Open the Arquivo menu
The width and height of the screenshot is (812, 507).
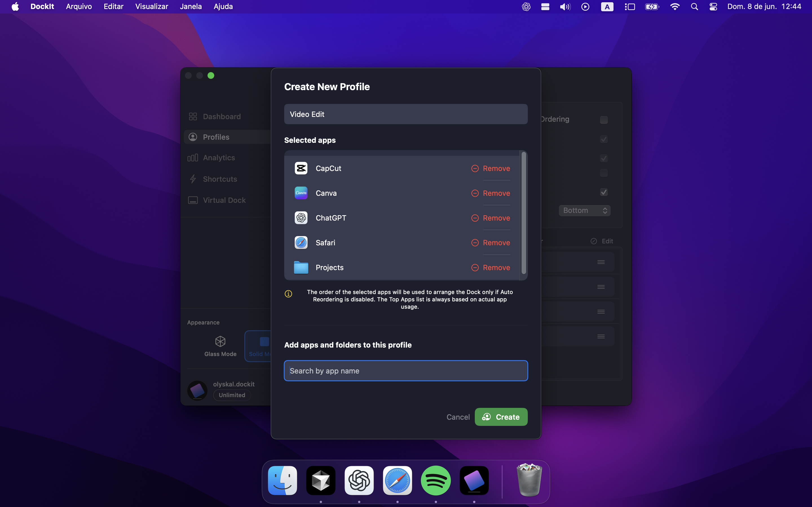tap(79, 7)
